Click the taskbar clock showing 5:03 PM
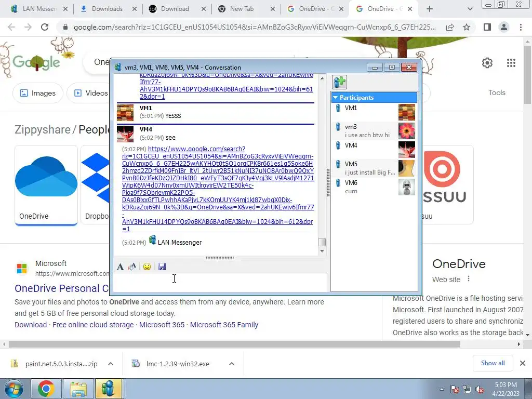 click(x=506, y=389)
